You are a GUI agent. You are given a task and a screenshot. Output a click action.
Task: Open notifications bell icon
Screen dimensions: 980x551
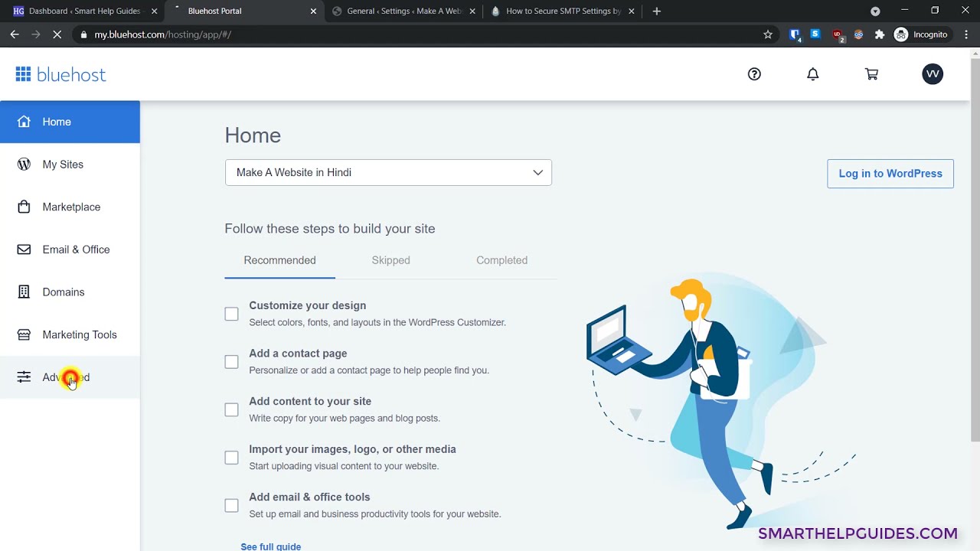[813, 74]
